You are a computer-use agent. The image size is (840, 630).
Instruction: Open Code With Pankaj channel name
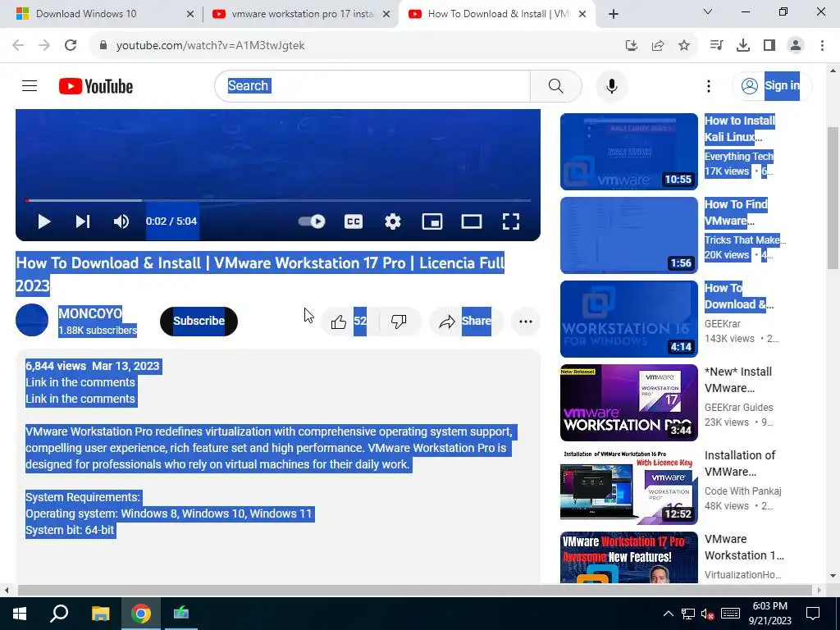point(743,491)
